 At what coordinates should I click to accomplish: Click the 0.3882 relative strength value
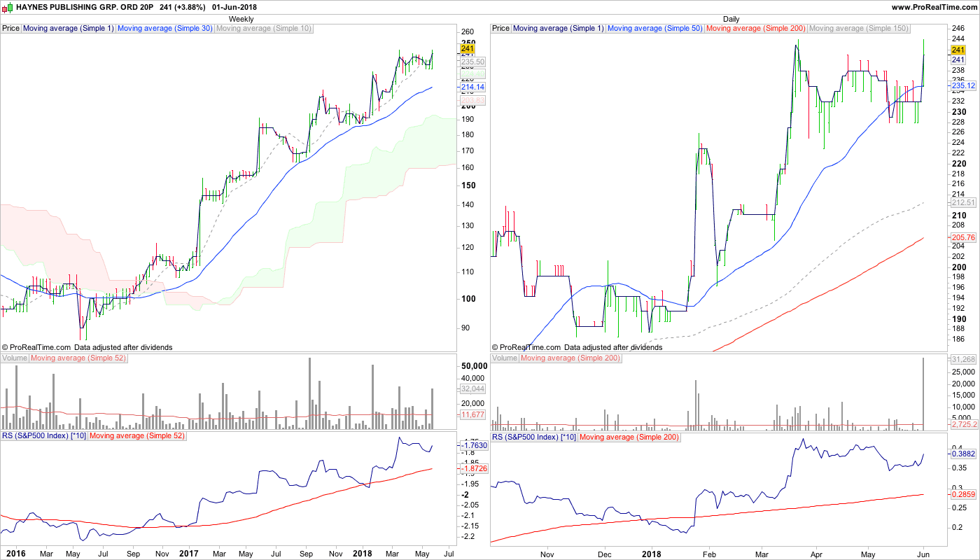point(962,454)
